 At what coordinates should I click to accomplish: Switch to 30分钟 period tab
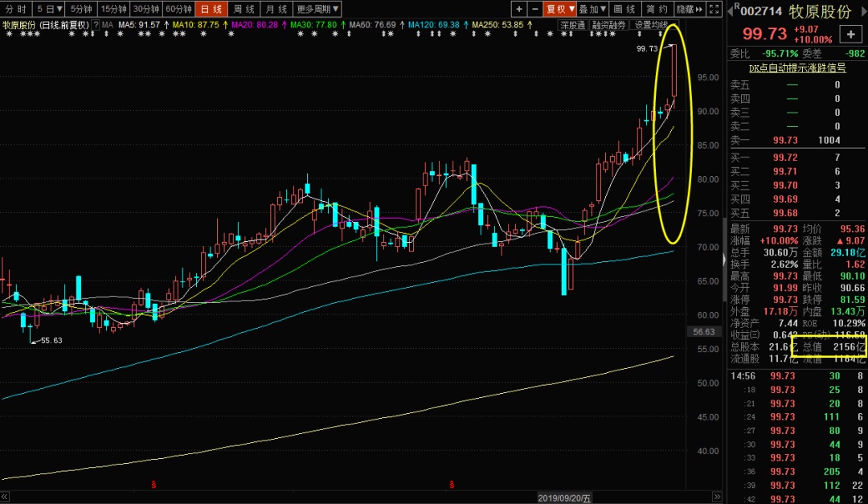tap(146, 9)
